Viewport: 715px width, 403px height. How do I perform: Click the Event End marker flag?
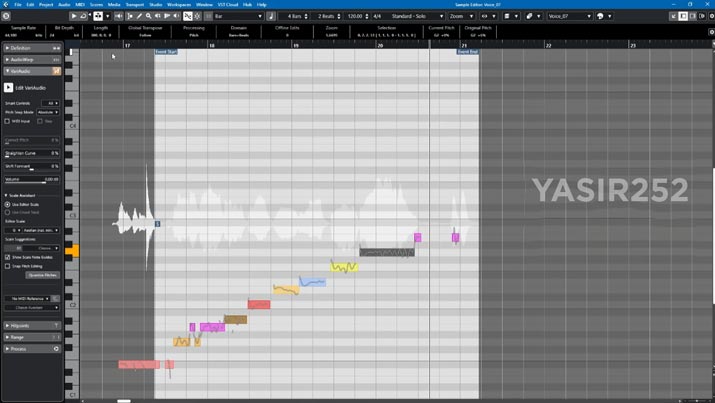pyautogui.click(x=467, y=52)
